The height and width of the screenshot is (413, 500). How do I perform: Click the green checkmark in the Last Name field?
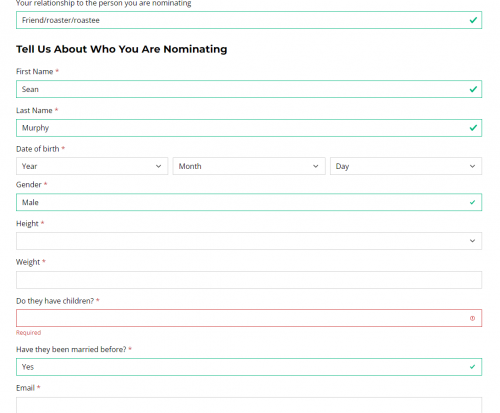473,128
